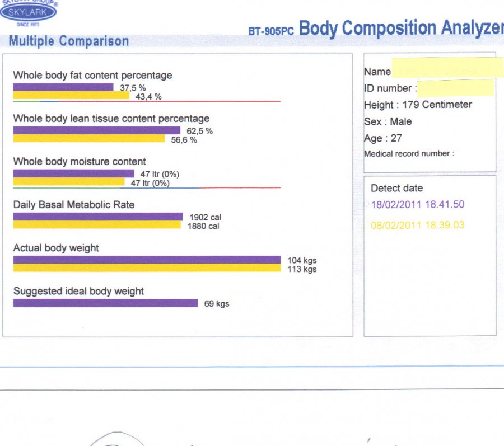Image resolution: width=504 pixels, height=446 pixels.
Task: Select the "113 kgs" weight value
Action: [302, 269]
